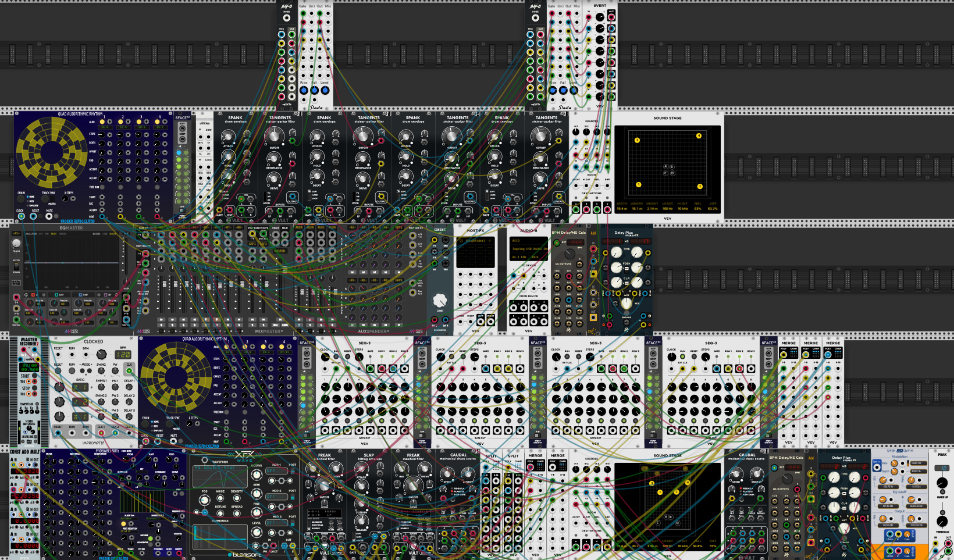Click the PW knob beside the CLK jack on Clocked
The width and height of the screenshot is (954, 560).
[115, 370]
